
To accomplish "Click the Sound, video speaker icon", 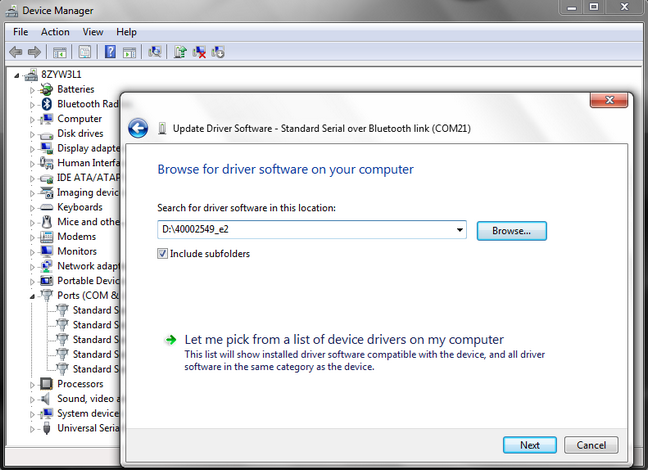I will [45, 399].
